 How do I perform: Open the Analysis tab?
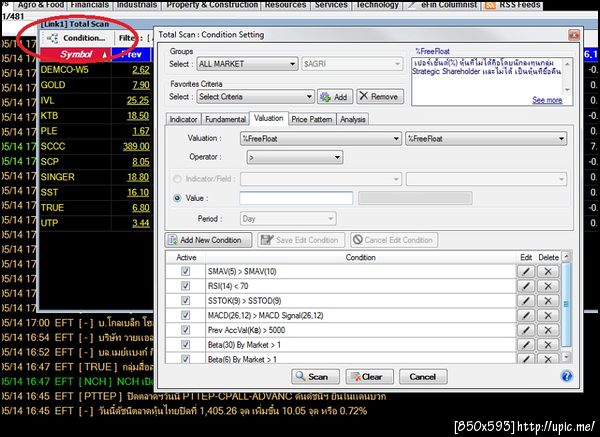353,119
